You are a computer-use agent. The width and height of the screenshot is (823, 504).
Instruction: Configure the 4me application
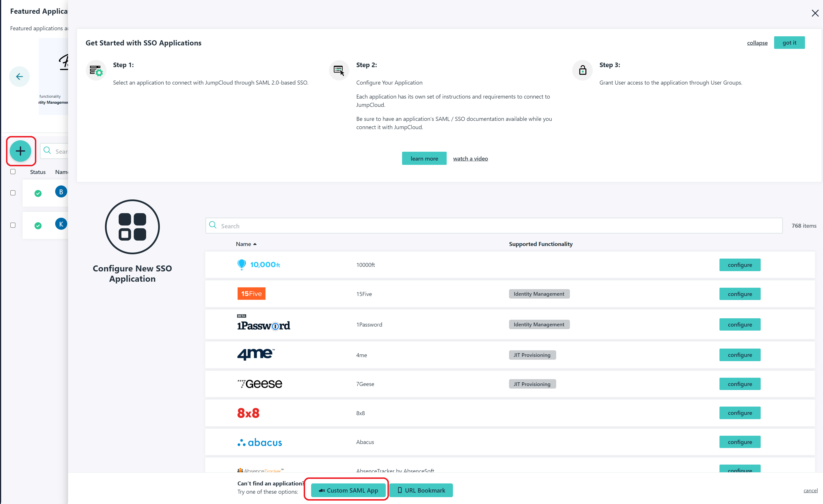point(739,355)
